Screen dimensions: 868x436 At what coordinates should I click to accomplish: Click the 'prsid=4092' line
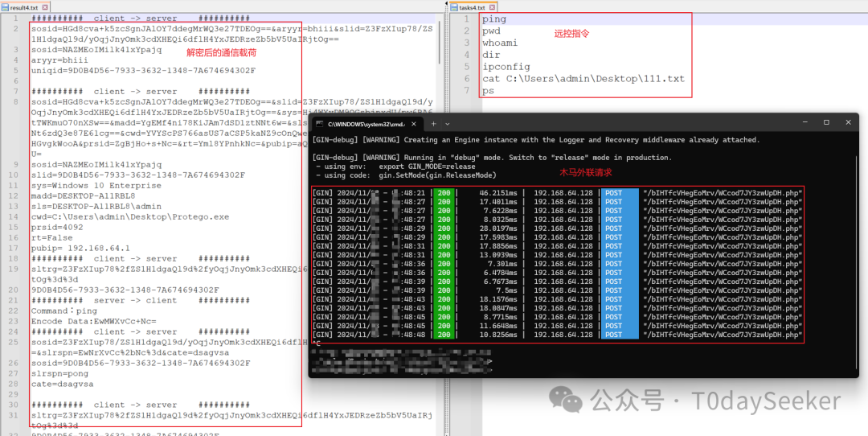[x=58, y=227]
